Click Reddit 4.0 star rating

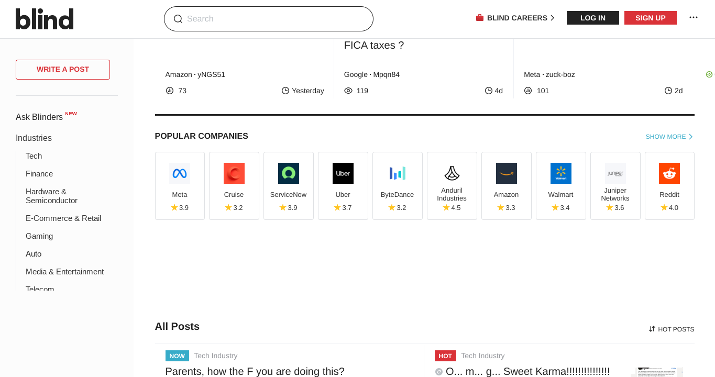point(669,207)
